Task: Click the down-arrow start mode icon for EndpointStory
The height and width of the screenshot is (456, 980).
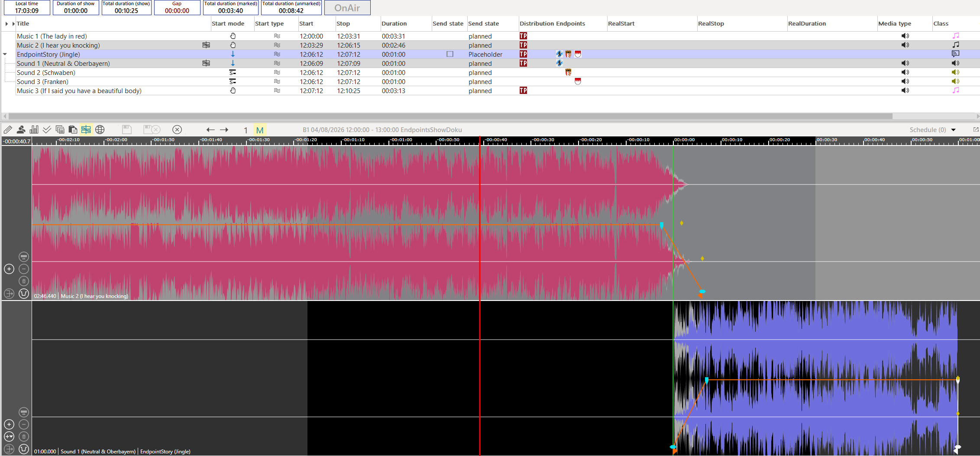Action: (x=233, y=54)
